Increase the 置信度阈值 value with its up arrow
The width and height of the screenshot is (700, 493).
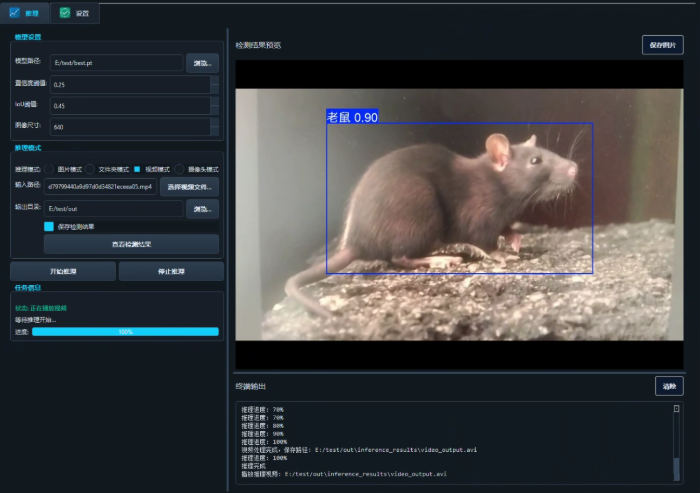pyautogui.click(x=215, y=80)
